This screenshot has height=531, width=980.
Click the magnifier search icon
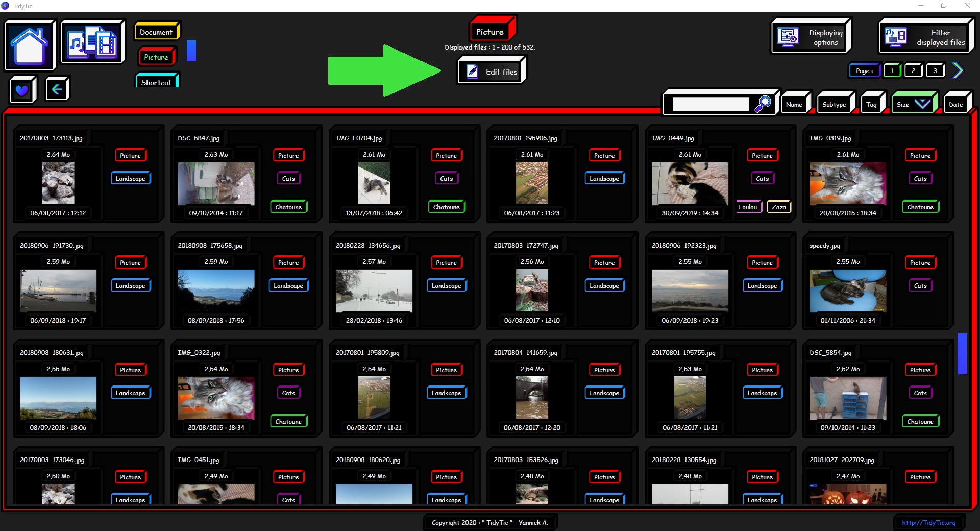pyautogui.click(x=763, y=104)
